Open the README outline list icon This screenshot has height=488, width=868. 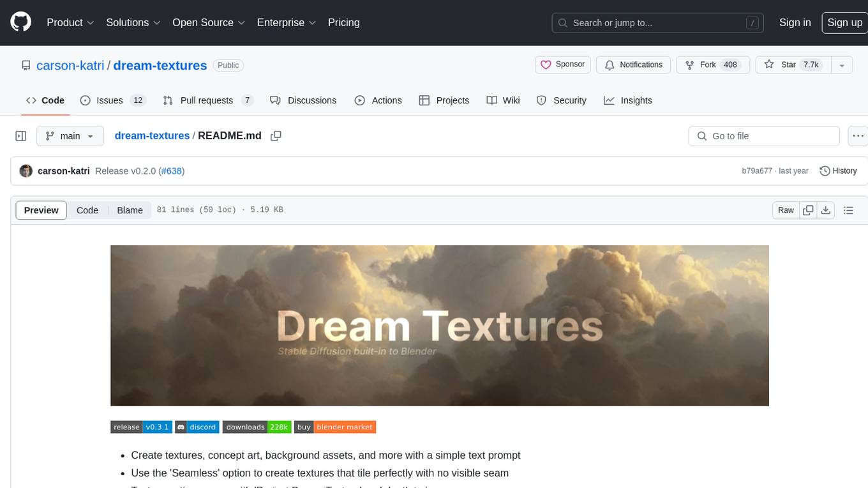pyautogui.click(x=848, y=210)
